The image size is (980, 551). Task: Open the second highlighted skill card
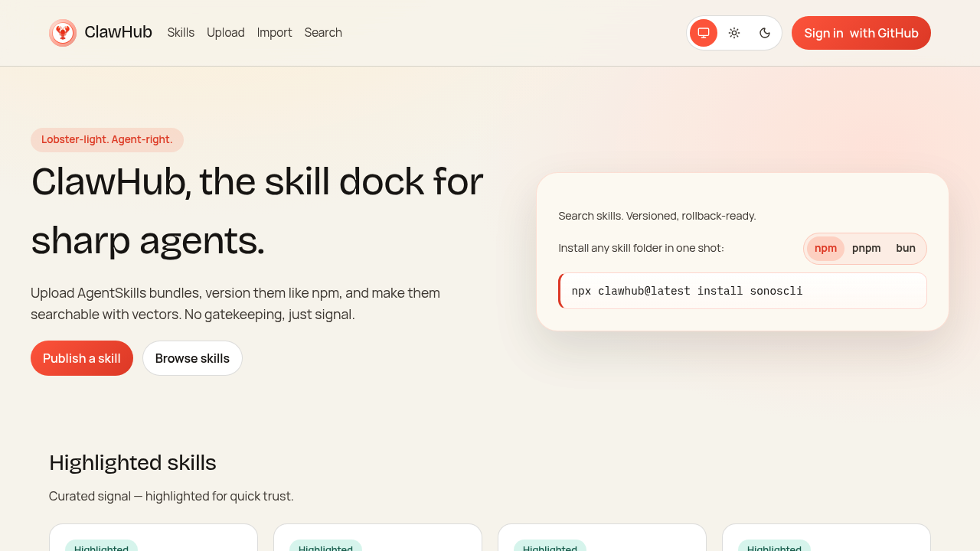(377, 538)
